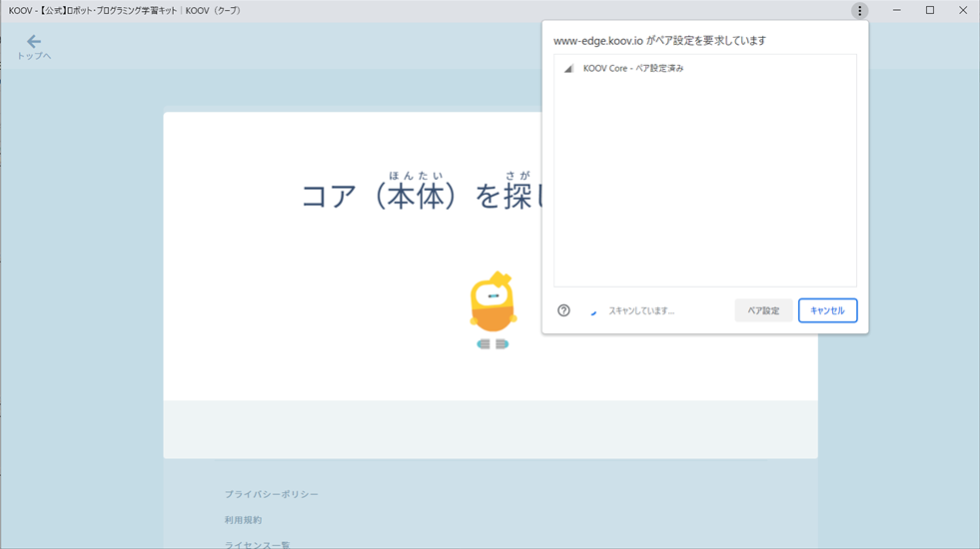Click the back arrow icon at top left

pyautogui.click(x=34, y=41)
